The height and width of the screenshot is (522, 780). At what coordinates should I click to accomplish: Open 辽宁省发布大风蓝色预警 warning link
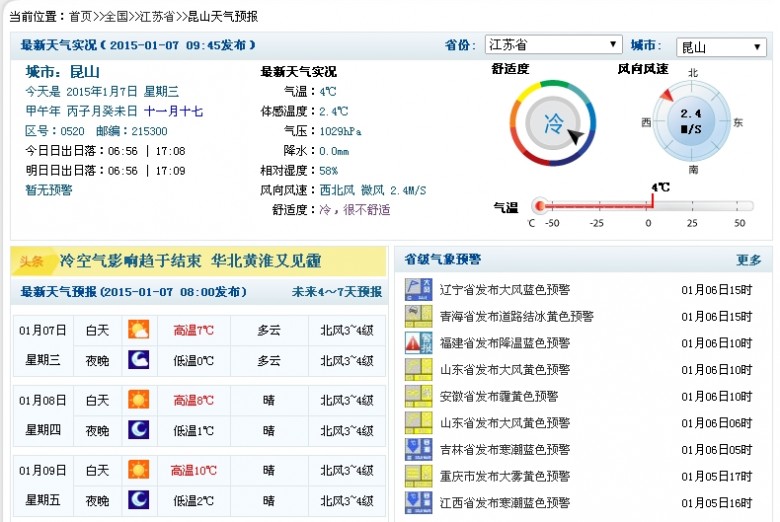(x=504, y=290)
